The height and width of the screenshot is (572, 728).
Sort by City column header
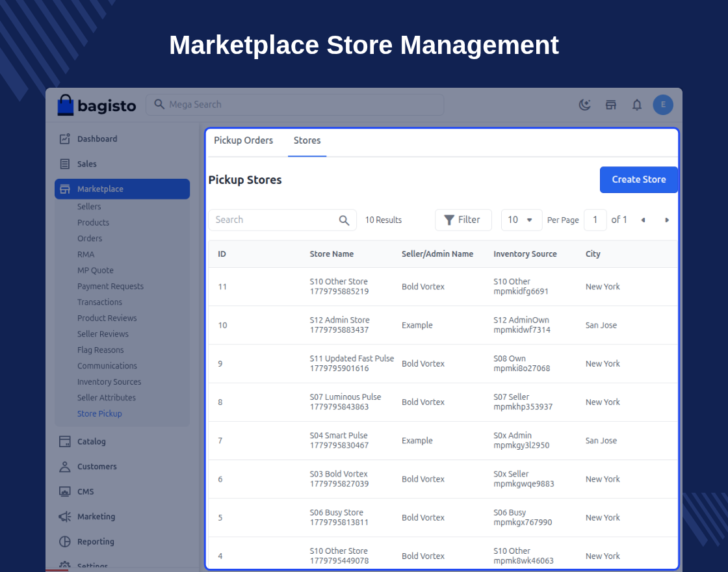click(x=593, y=254)
